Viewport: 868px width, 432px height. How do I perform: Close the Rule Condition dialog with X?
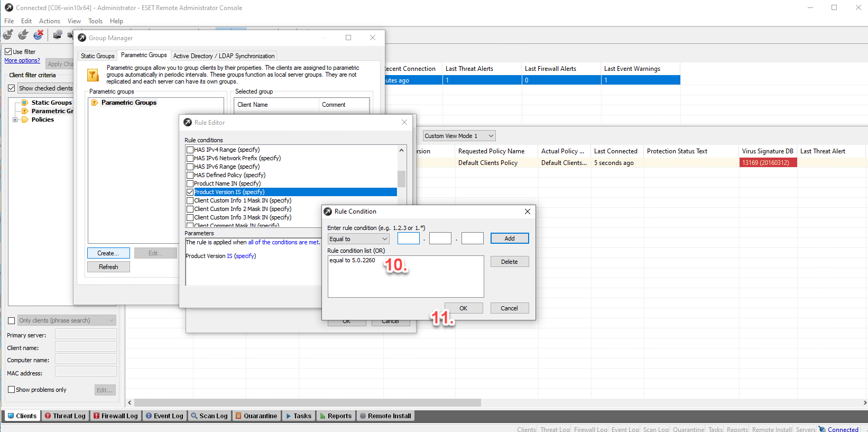[527, 212]
